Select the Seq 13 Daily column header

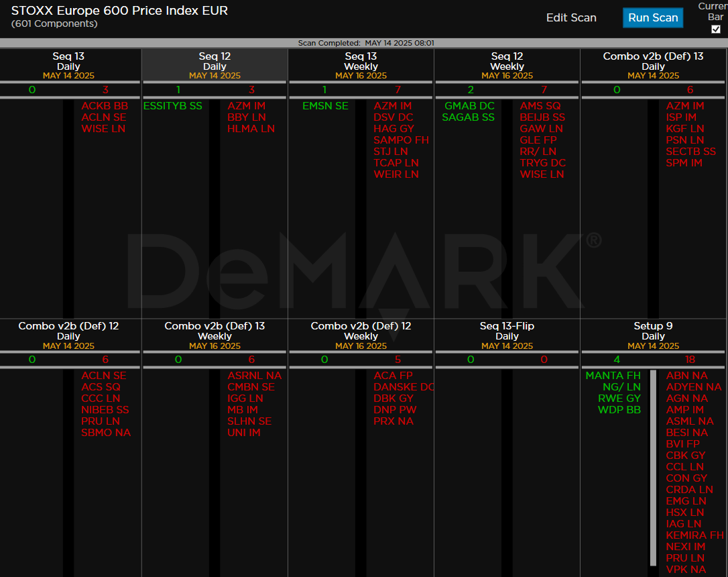[x=69, y=66]
